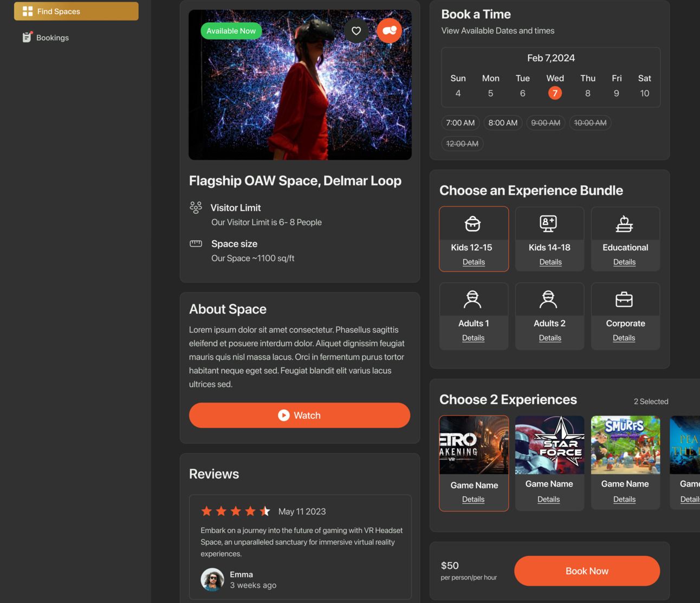Click the 2 Selected counter
700x603 pixels.
tap(651, 401)
